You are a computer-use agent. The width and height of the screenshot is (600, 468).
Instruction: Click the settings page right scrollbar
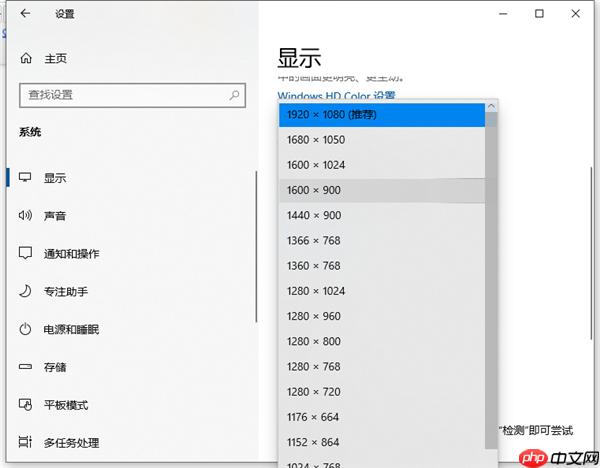[592, 253]
